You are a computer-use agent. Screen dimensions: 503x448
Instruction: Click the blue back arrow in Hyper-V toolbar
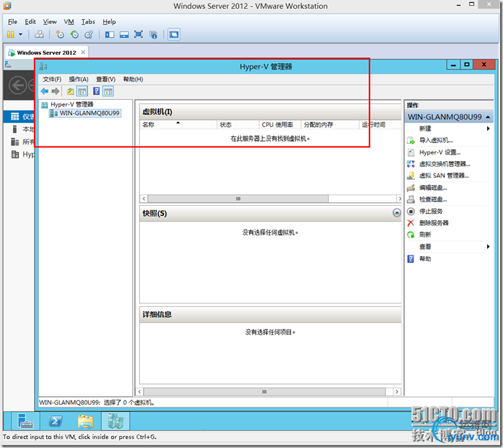click(45, 92)
